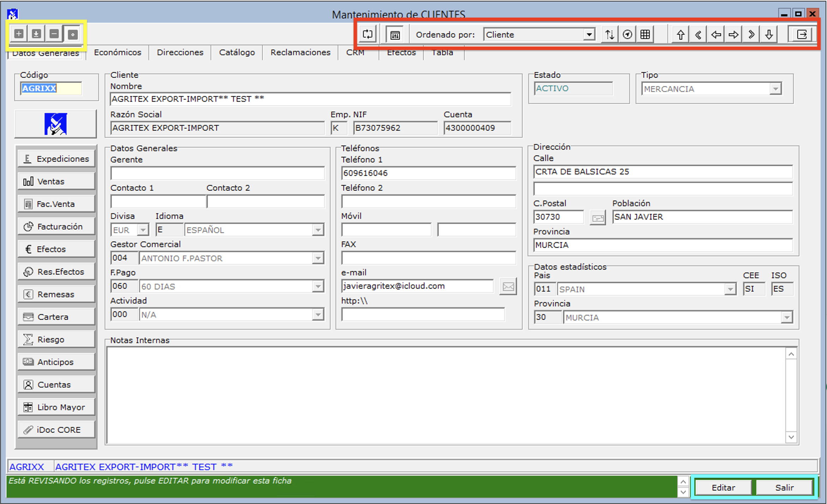Screen dimensions: 827x504
Task: Switch to the Económicos tab
Action: click(x=118, y=53)
